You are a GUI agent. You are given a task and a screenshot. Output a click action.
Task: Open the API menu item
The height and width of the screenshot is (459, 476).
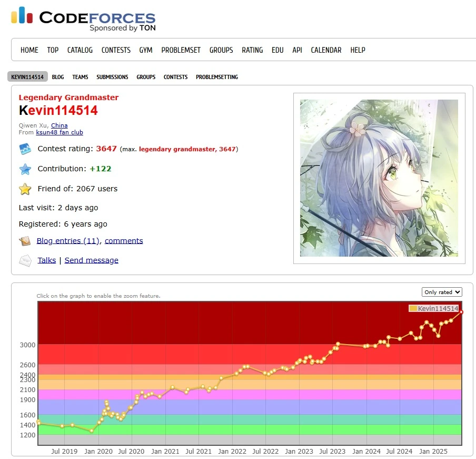297,50
